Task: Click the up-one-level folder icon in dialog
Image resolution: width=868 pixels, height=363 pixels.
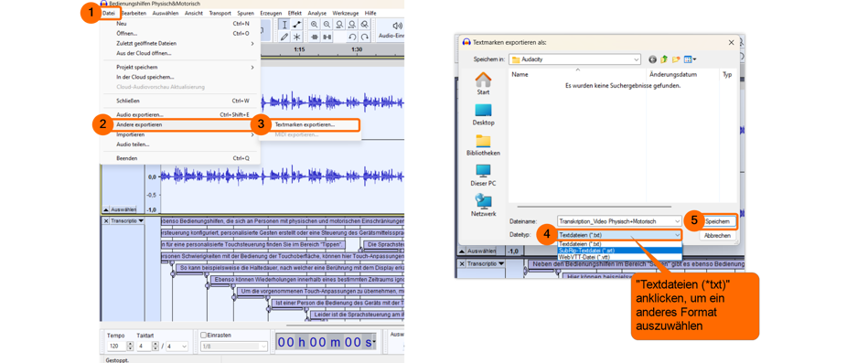Action: coord(664,59)
